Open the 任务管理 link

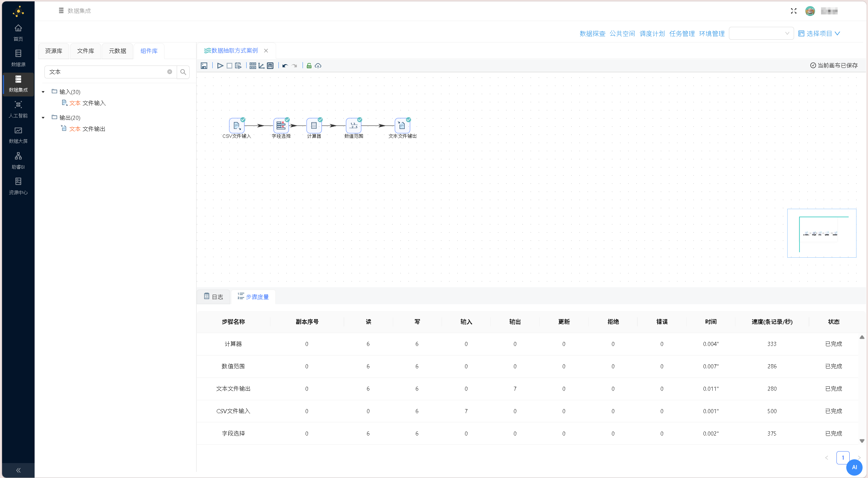[x=682, y=34]
